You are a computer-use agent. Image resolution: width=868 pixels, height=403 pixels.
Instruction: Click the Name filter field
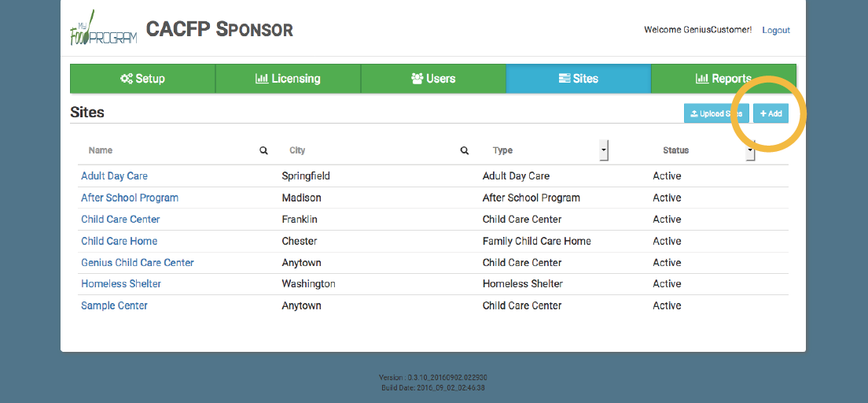pos(171,150)
